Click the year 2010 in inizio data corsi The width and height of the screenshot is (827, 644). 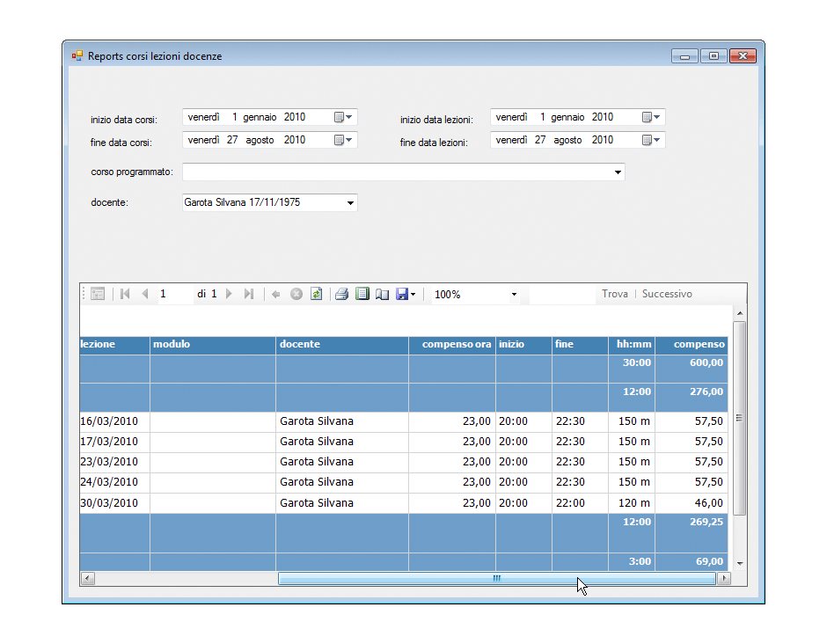(295, 117)
